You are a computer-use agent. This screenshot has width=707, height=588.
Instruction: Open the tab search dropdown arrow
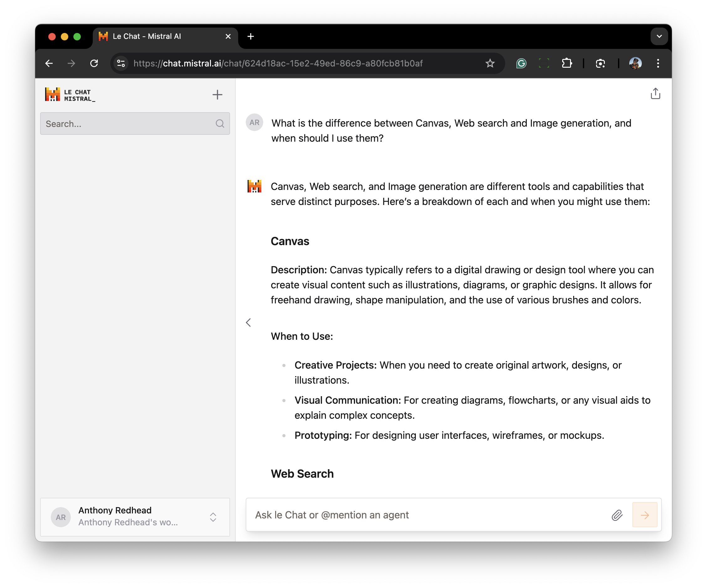659,36
